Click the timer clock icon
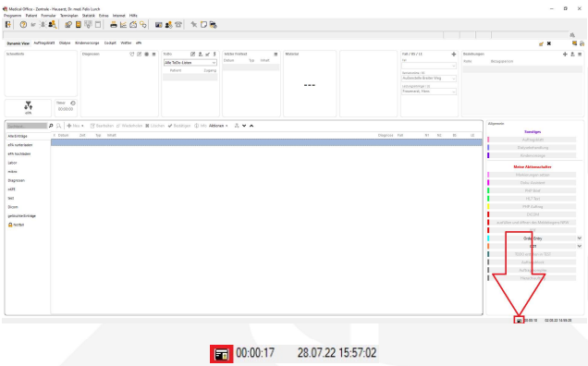This screenshot has width=588, height=366. point(73,103)
